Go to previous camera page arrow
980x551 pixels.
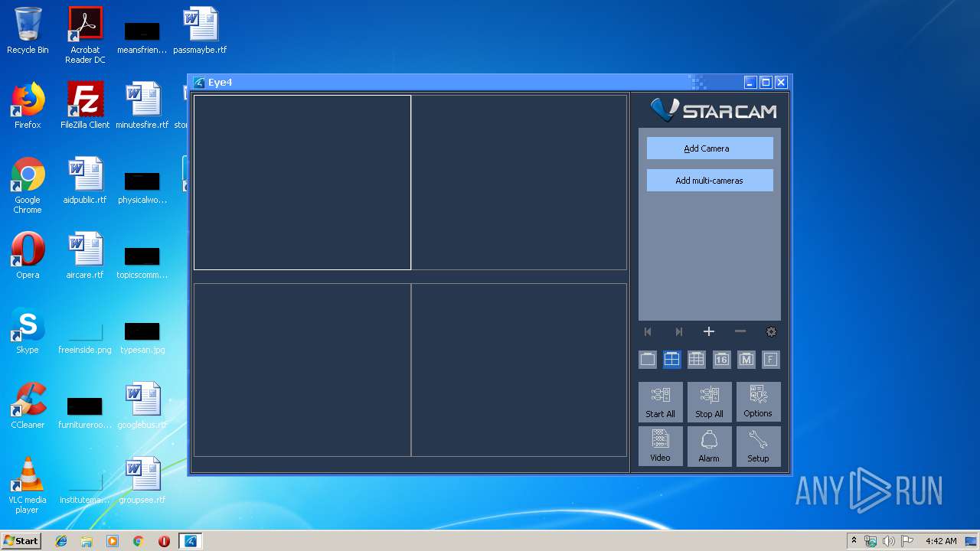coord(648,331)
